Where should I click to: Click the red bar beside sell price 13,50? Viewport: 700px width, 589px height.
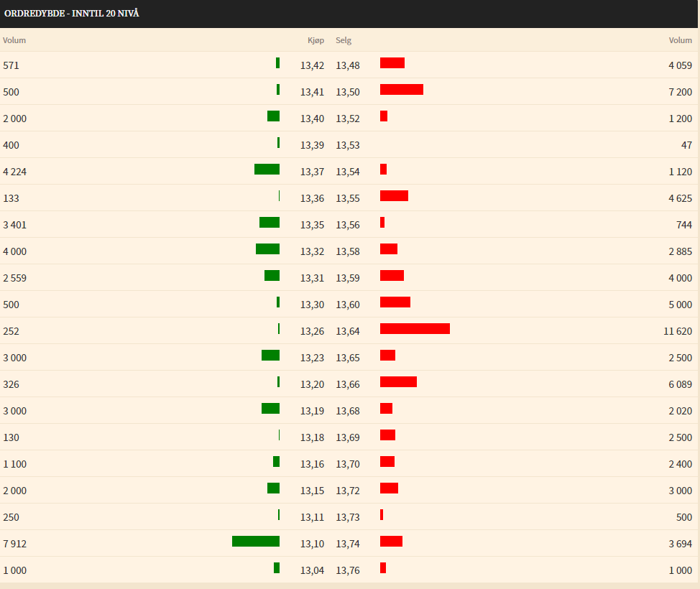tap(401, 90)
